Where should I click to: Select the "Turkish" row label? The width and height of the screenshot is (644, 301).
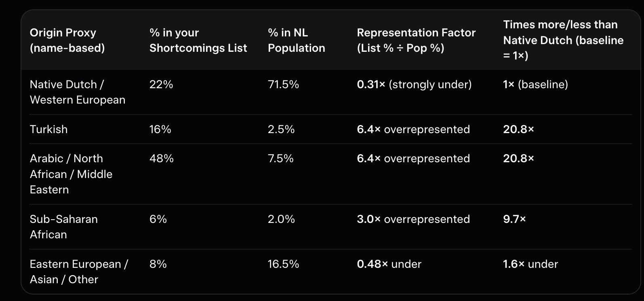(x=48, y=129)
